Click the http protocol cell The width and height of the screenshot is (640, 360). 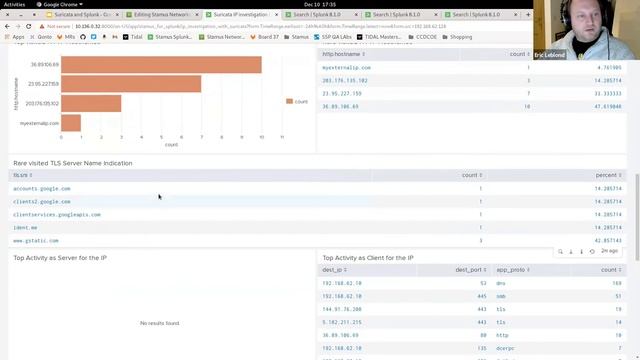502,336
